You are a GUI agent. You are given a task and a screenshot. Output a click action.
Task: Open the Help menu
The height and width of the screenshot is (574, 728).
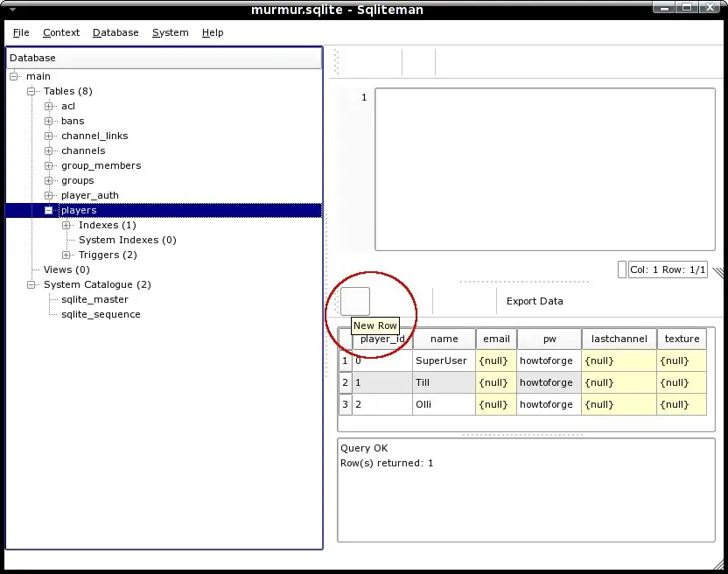213,32
